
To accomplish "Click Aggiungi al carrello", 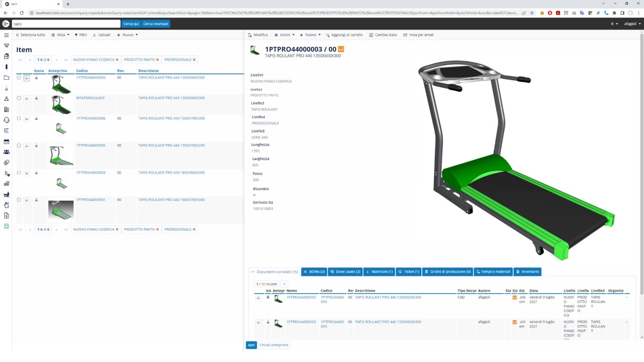I will point(344,35).
